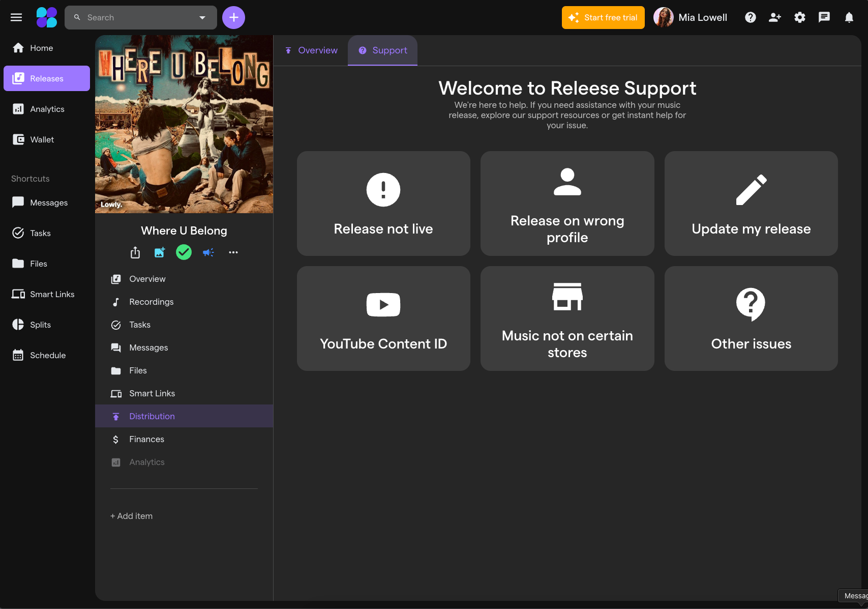Open Mia Lowell profile avatar

664,17
